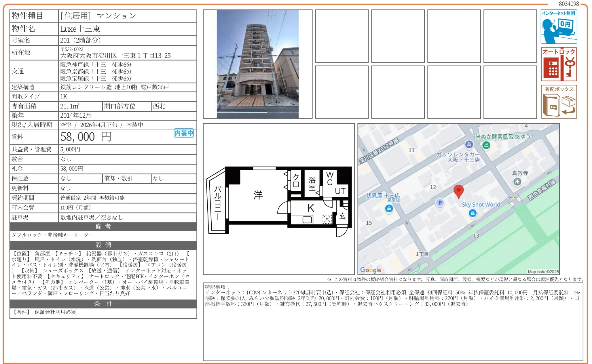Viewport: 592px width, 364px height.
Task: Click the 宅配ボックス delivery box icon
Action: coord(559,102)
